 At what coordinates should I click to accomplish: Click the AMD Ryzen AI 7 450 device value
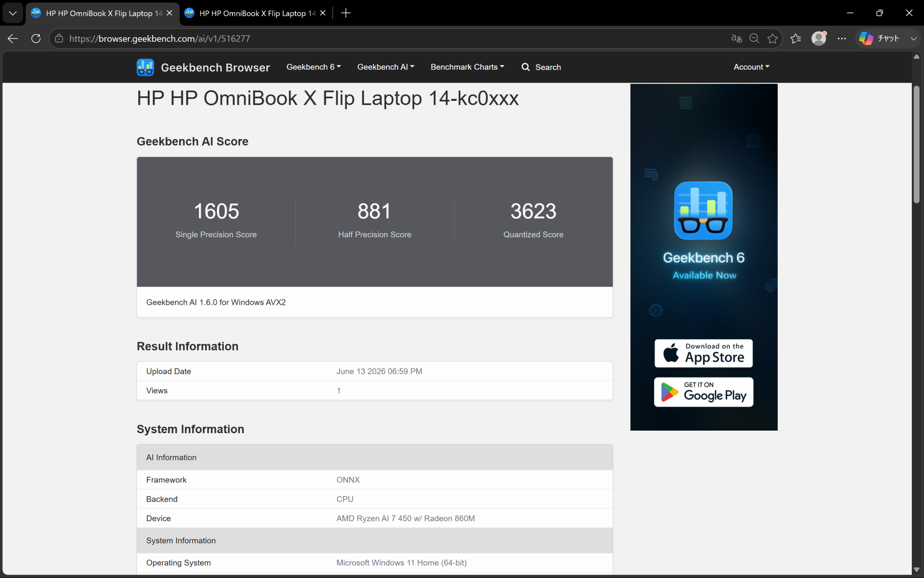(x=405, y=518)
